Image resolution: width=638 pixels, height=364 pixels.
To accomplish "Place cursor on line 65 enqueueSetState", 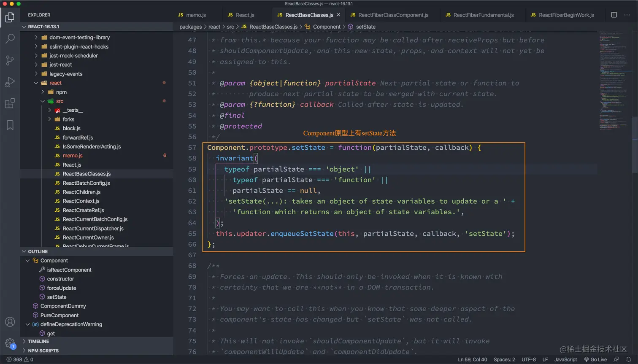I will click(x=302, y=234).
